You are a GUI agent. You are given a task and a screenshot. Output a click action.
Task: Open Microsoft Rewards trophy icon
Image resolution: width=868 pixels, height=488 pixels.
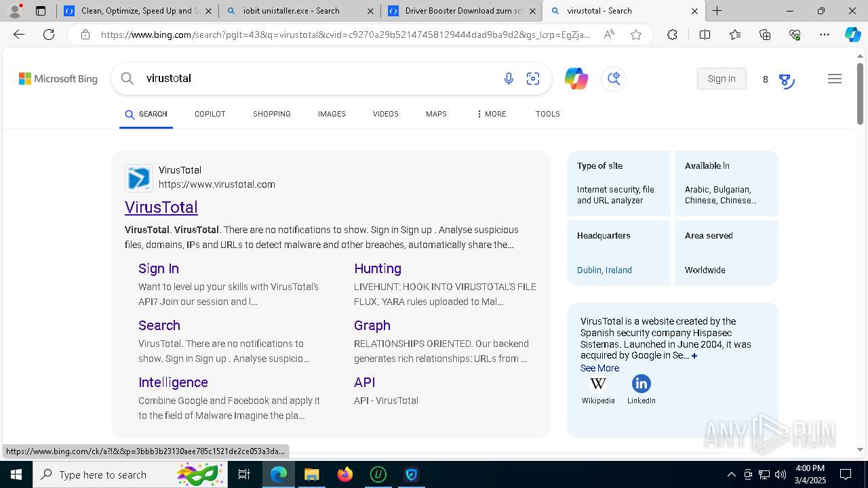787,81
